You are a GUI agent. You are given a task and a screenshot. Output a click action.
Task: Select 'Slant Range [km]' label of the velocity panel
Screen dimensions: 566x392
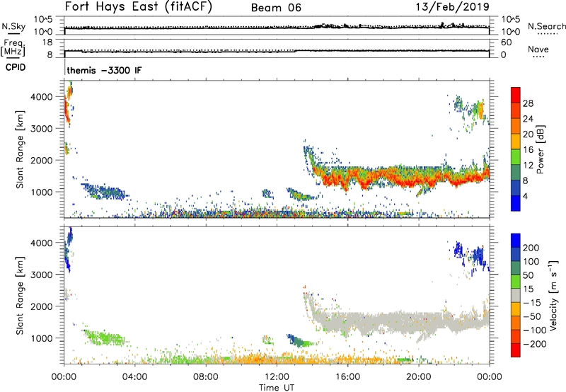tap(20, 296)
